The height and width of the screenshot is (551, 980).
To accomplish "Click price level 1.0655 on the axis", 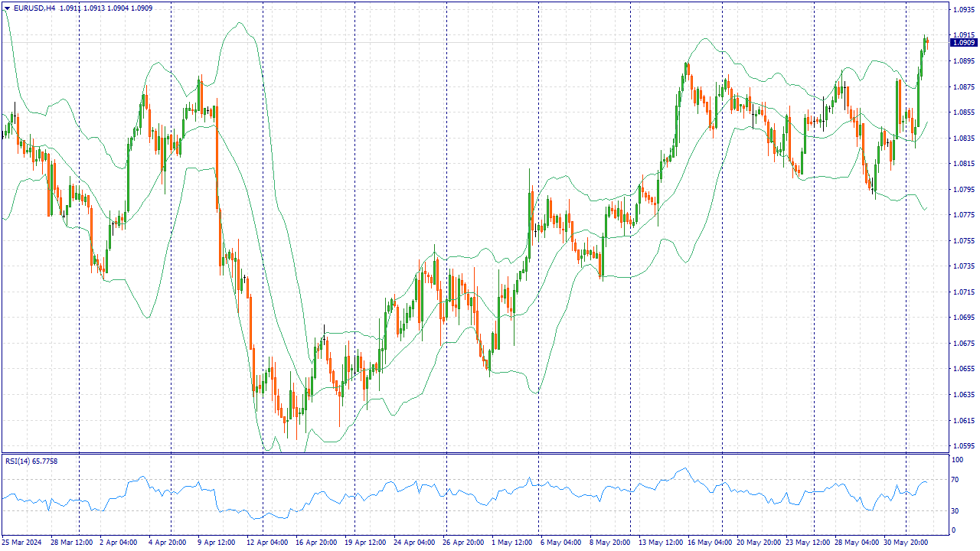I will pyautogui.click(x=963, y=369).
